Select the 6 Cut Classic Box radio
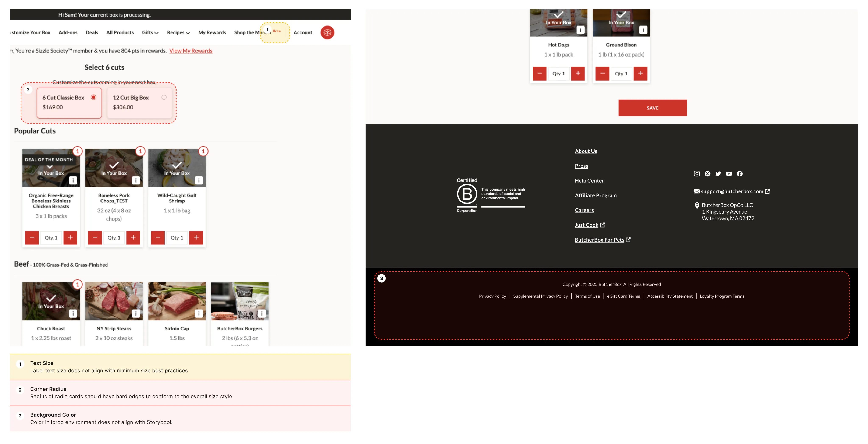Screen dimensions: 868x444 click(94, 97)
